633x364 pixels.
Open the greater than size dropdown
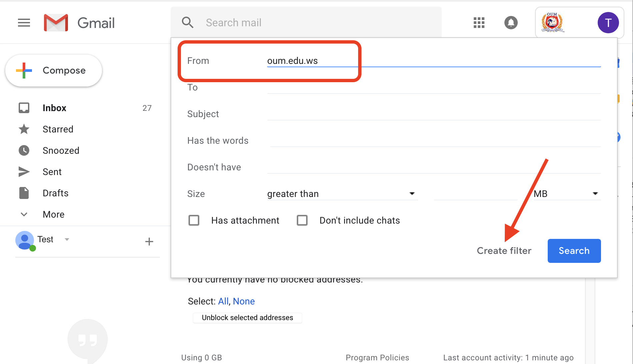[x=342, y=194]
